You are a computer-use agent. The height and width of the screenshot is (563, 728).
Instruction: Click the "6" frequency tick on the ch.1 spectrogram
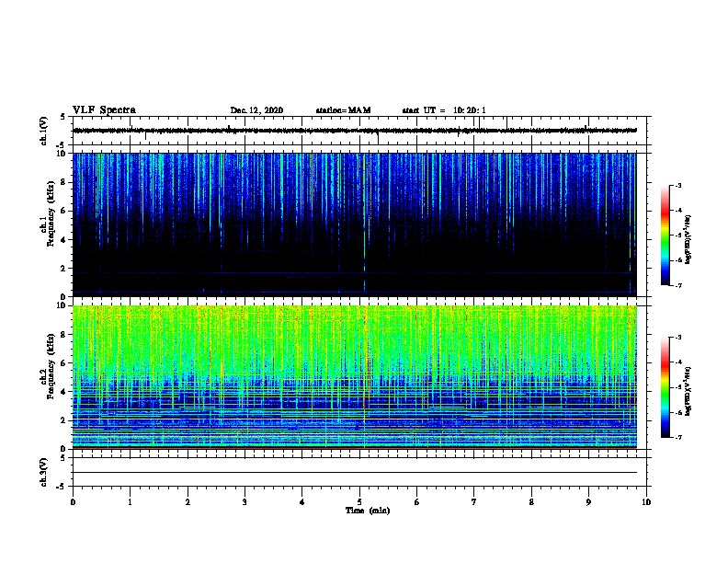[x=63, y=211]
